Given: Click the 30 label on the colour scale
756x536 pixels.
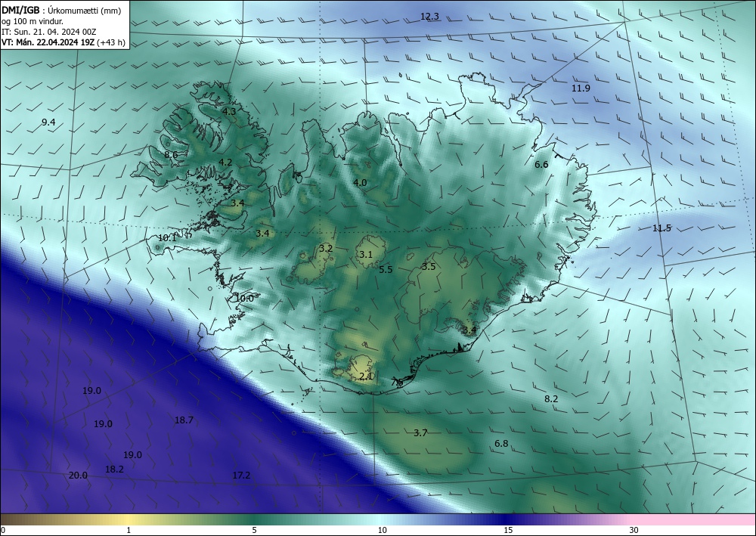Looking at the screenshot, I should click(634, 530).
